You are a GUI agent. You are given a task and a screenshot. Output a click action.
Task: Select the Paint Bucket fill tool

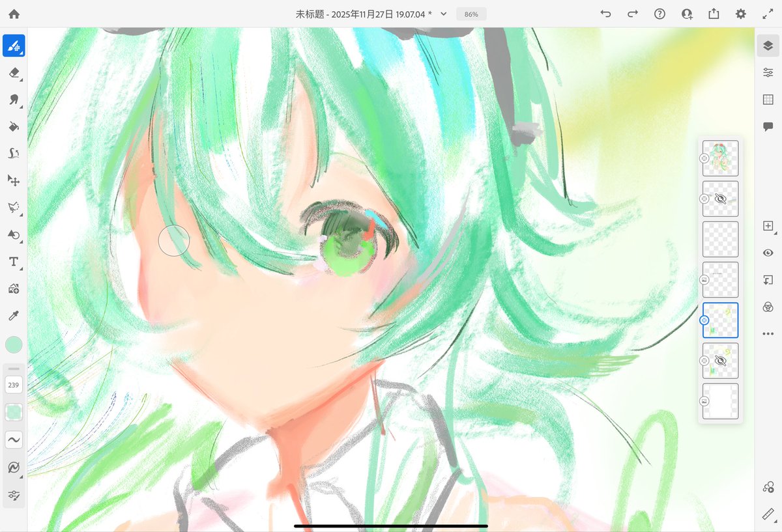[x=14, y=126]
